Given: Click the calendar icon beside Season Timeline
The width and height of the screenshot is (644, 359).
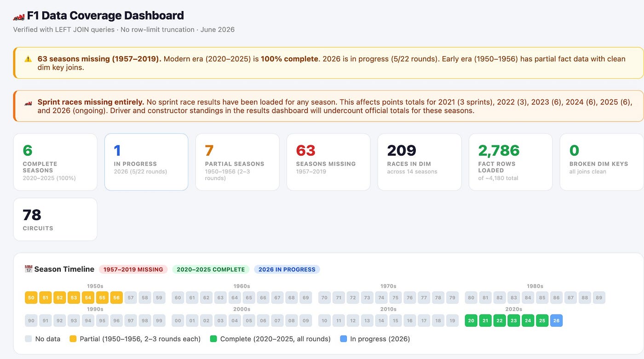Looking at the screenshot, I should (x=28, y=269).
